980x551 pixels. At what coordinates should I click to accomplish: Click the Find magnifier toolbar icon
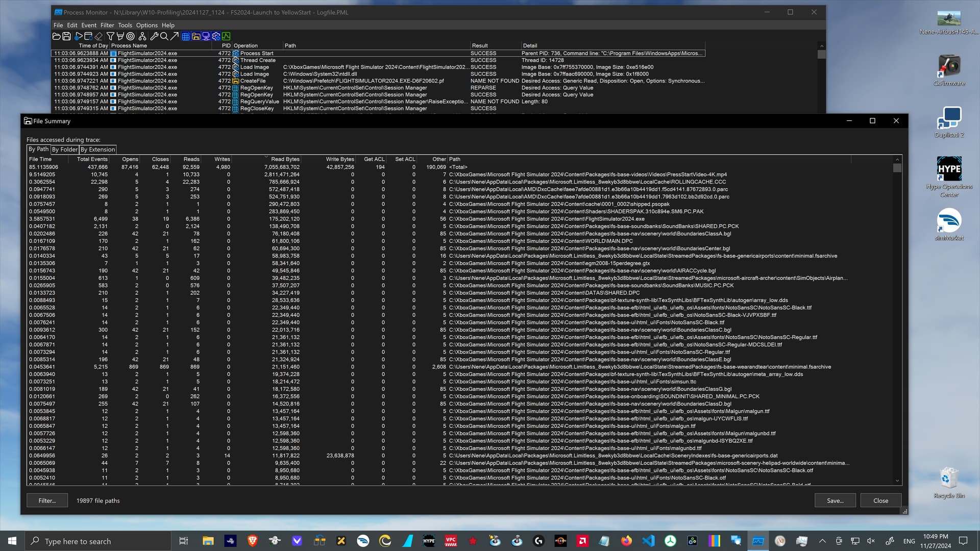tap(164, 36)
